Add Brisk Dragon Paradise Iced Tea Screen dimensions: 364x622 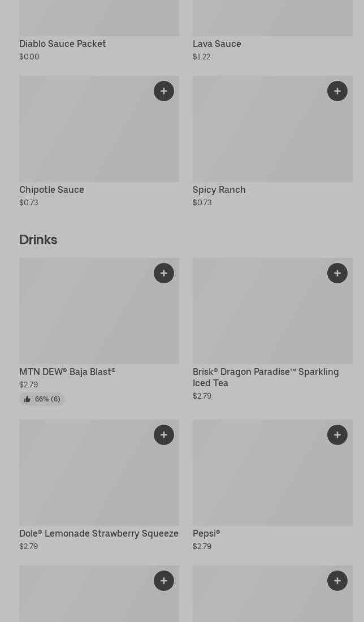(x=337, y=273)
